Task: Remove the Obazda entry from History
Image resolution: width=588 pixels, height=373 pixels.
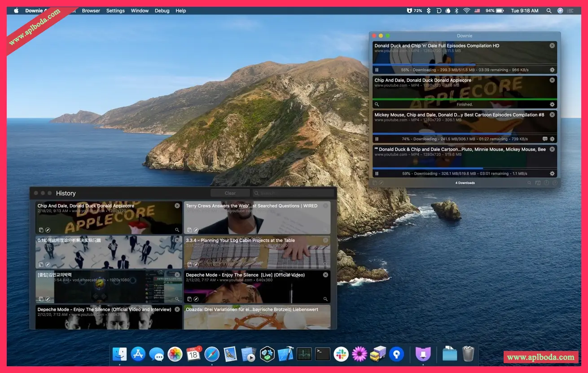Action: point(326,309)
